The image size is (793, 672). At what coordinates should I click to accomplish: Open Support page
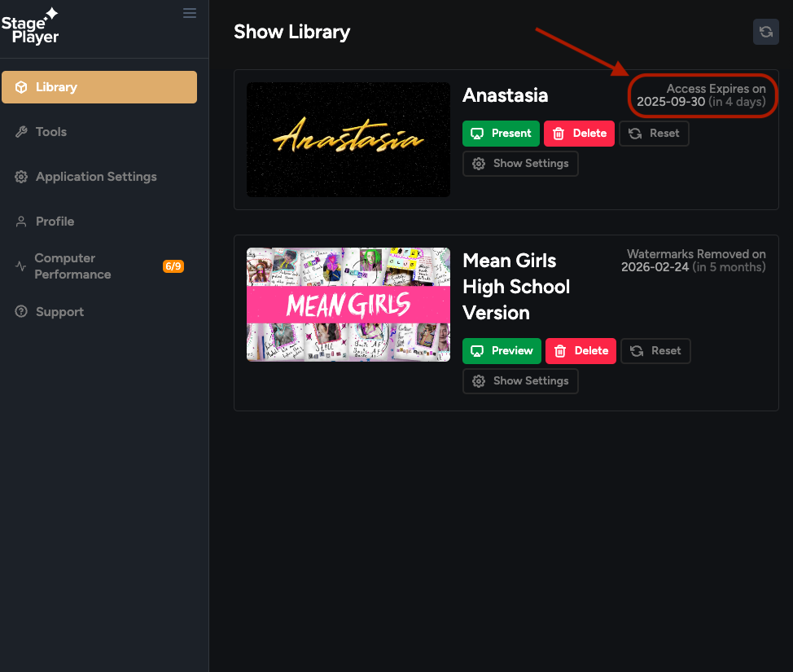point(99,312)
